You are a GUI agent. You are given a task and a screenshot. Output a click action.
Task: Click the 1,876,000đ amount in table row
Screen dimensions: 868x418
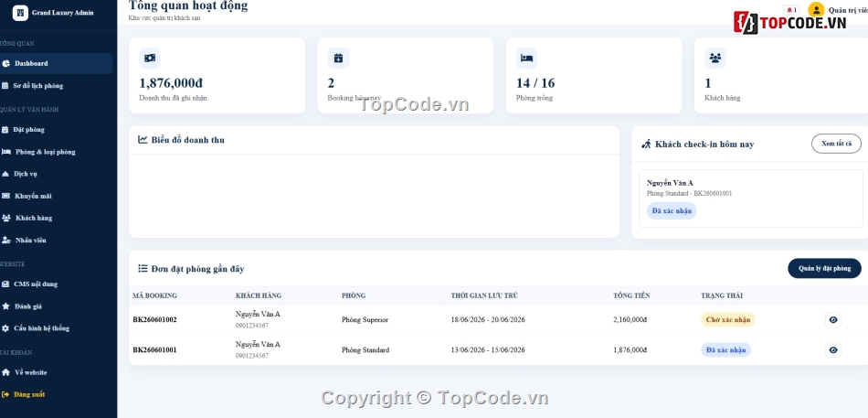630,349
